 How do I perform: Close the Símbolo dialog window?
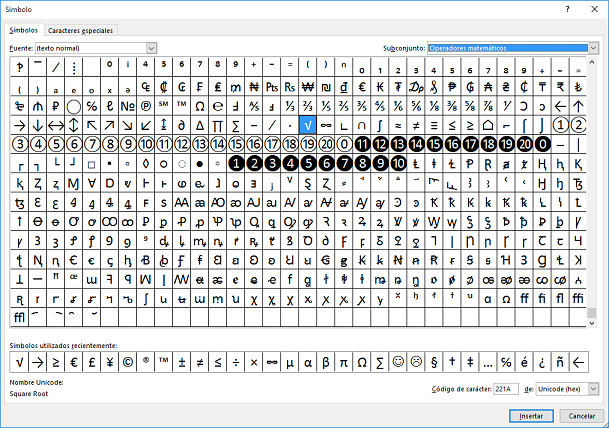point(594,9)
